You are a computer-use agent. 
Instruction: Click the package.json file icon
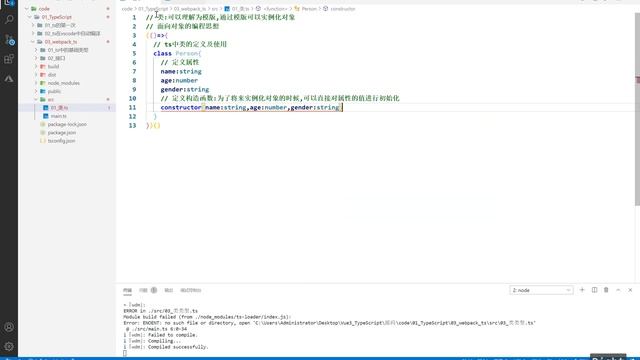pyautogui.click(x=43, y=133)
